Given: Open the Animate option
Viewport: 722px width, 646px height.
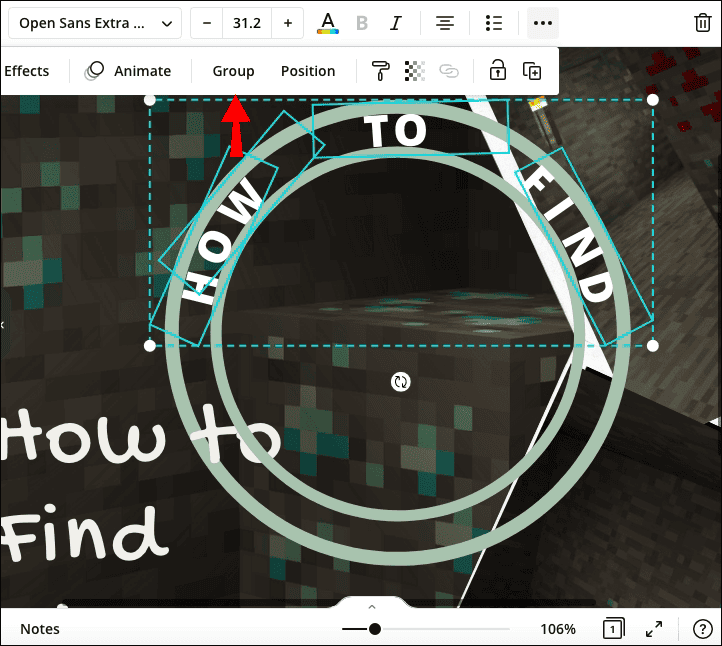Looking at the screenshot, I should 128,71.
